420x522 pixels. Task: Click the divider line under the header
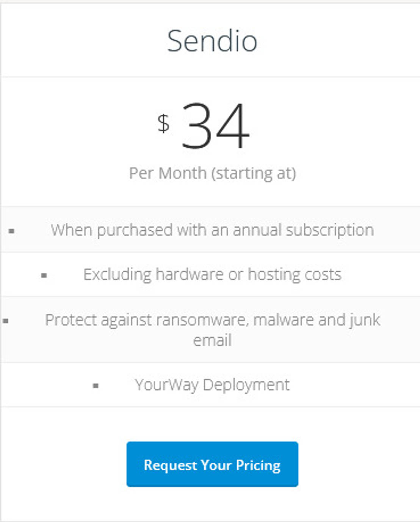210,76
